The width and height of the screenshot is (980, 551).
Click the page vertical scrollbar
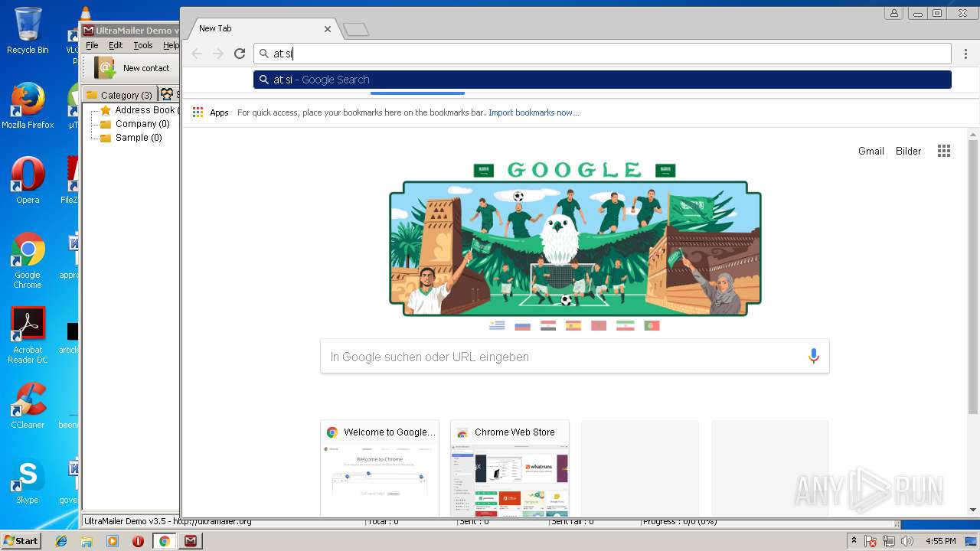pyautogui.click(x=973, y=277)
